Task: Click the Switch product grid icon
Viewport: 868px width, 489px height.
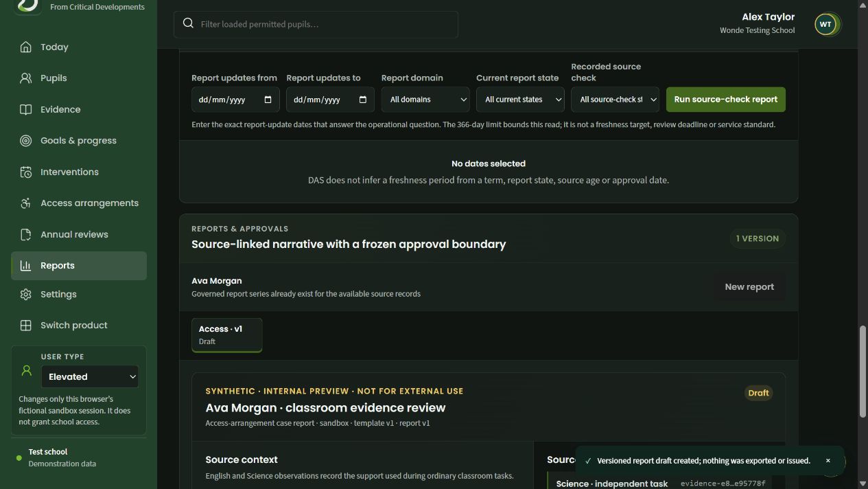Action: tap(26, 326)
